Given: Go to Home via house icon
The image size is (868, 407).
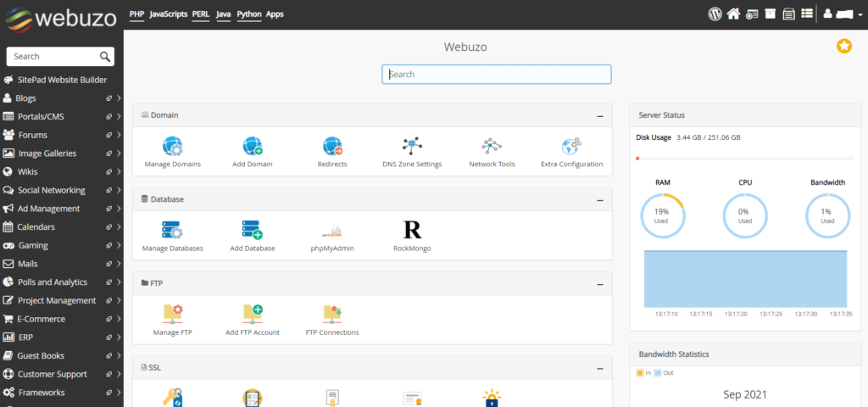Looking at the screenshot, I should point(733,14).
